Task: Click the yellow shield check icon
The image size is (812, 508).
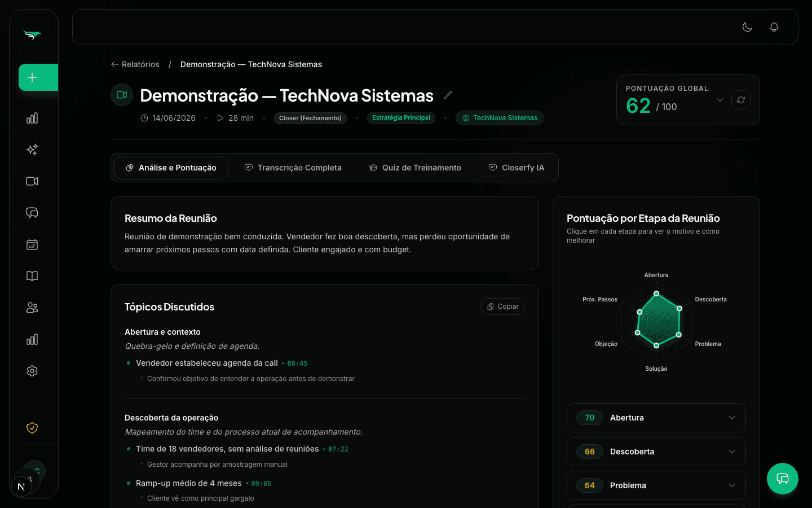Action: [32, 428]
